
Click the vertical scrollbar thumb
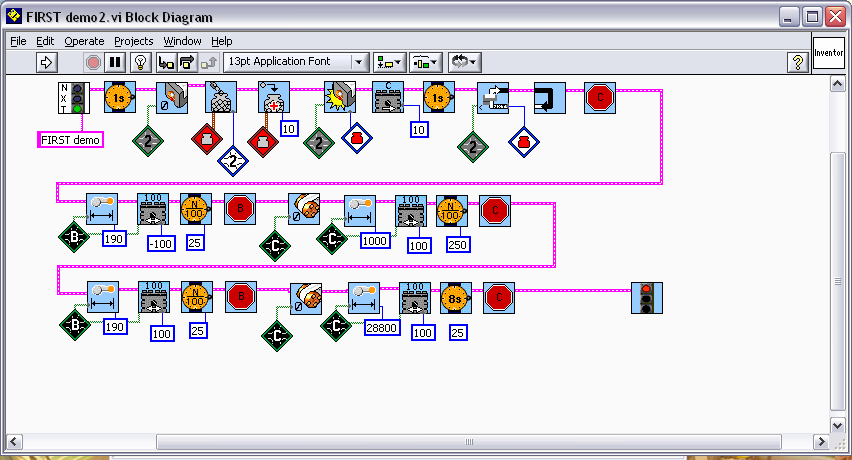click(x=837, y=282)
